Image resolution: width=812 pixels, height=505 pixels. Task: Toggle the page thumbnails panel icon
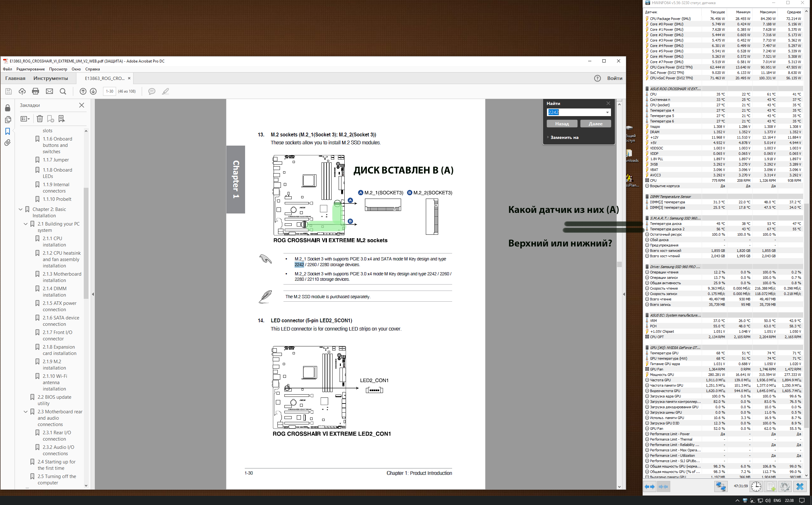[7, 119]
